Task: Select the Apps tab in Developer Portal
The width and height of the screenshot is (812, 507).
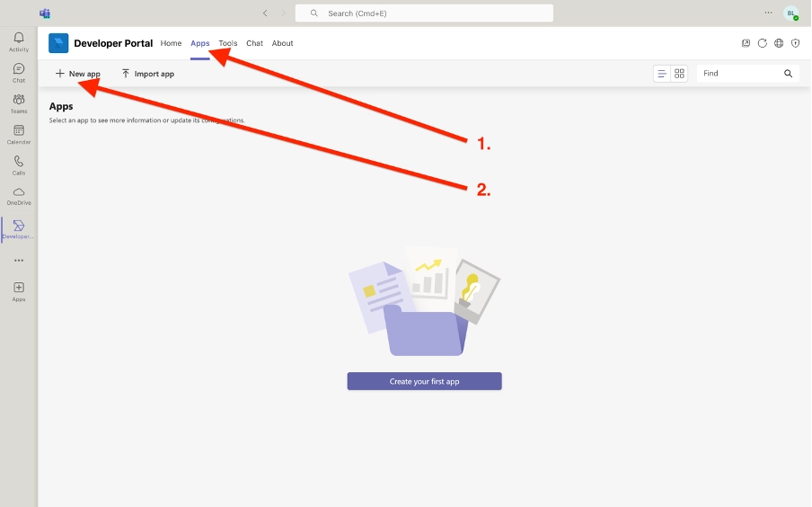Action: pyautogui.click(x=200, y=43)
